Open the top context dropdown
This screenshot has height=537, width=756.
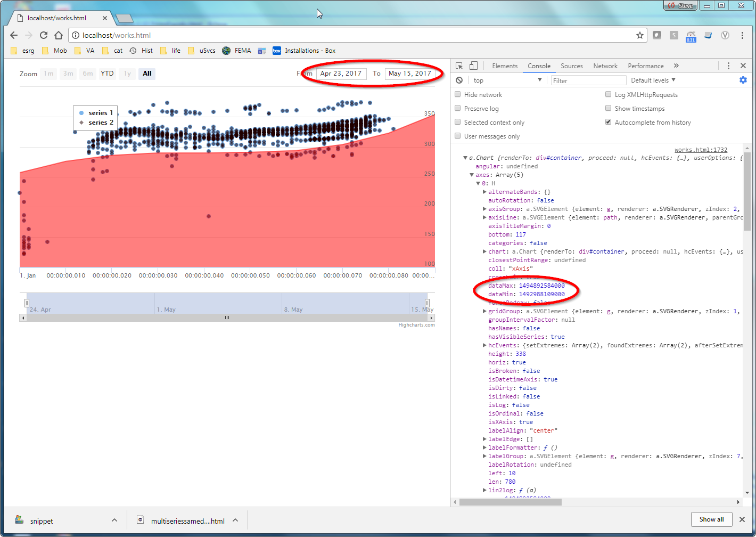click(507, 80)
